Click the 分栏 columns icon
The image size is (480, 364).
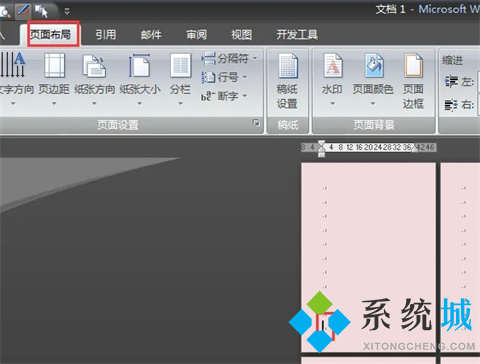(180, 65)
